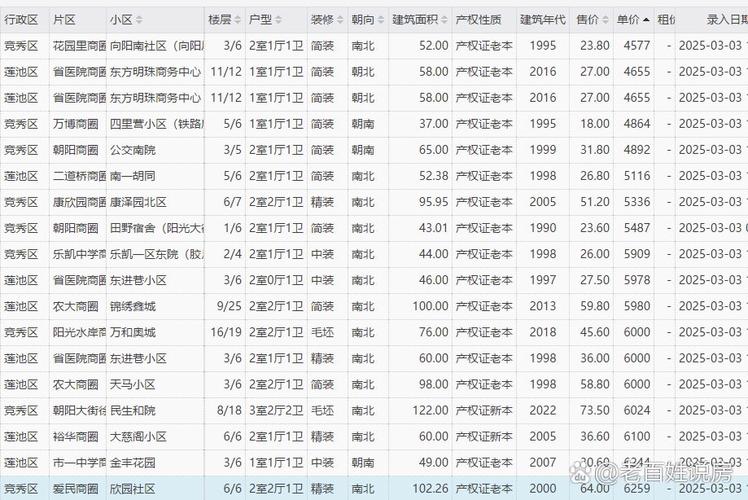Click the unit price 6259
Viewport: 748px width, 500px height.
coord(637,489)
